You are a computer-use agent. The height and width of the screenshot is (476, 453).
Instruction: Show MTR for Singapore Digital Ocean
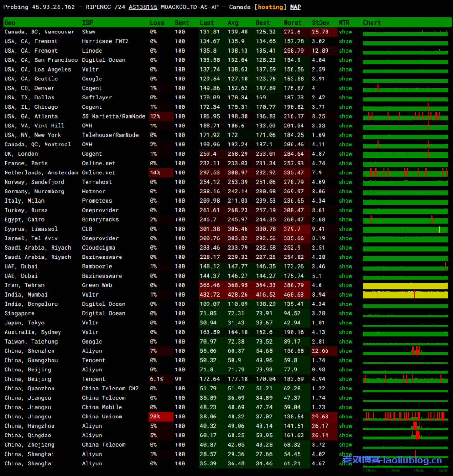[345, 313]
